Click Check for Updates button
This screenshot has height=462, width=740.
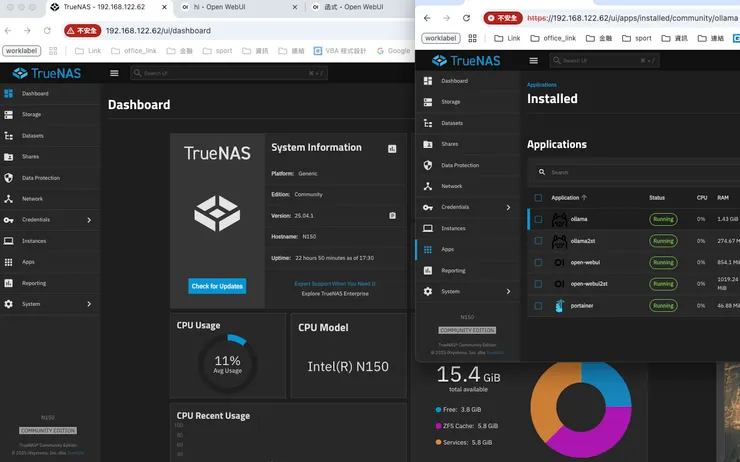point(217,286)
